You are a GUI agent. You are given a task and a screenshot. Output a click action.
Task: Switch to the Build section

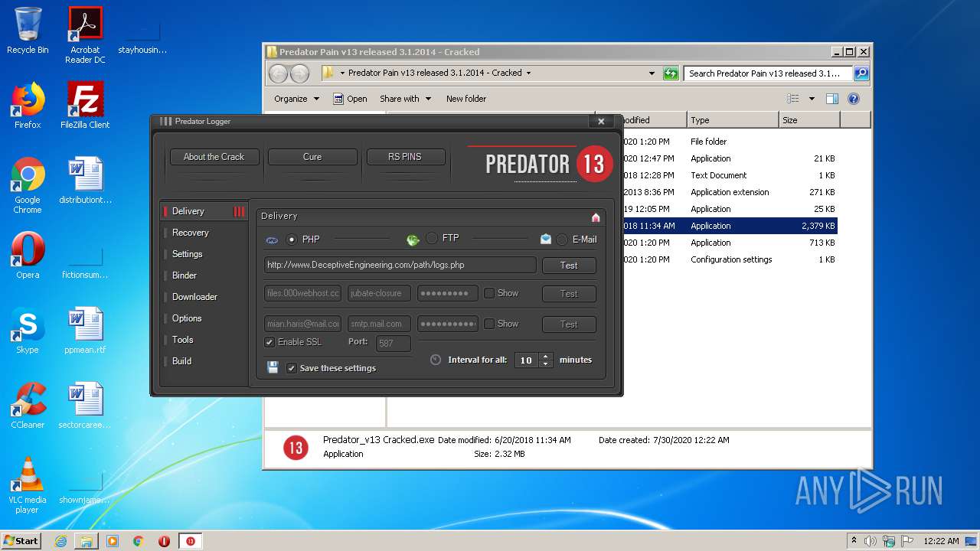182,361
